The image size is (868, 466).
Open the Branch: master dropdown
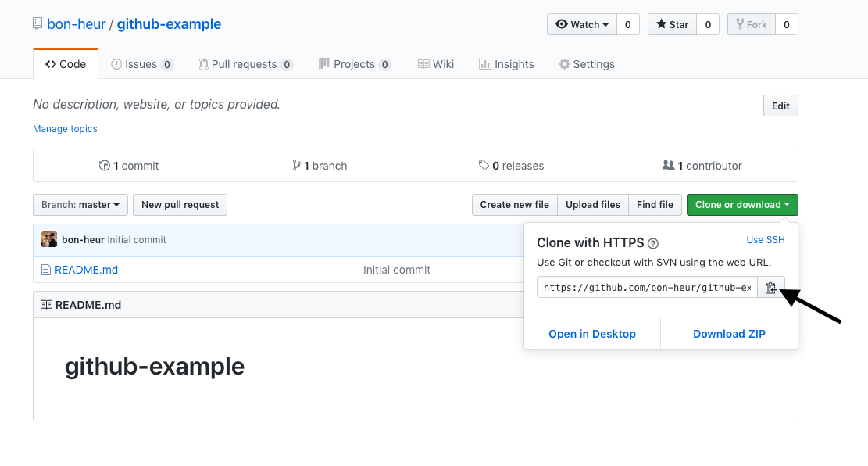(x=80, y=204)
